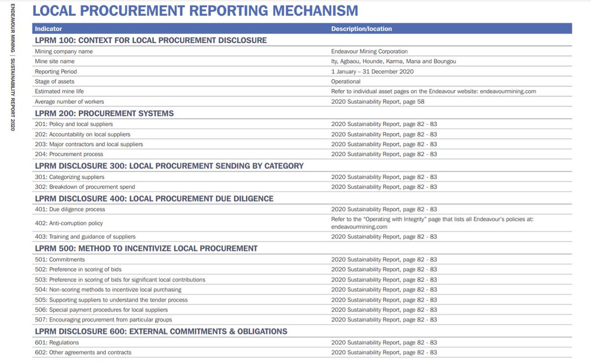Click '505: Supporting suppliers to understand the tender process'

[111, 300]
